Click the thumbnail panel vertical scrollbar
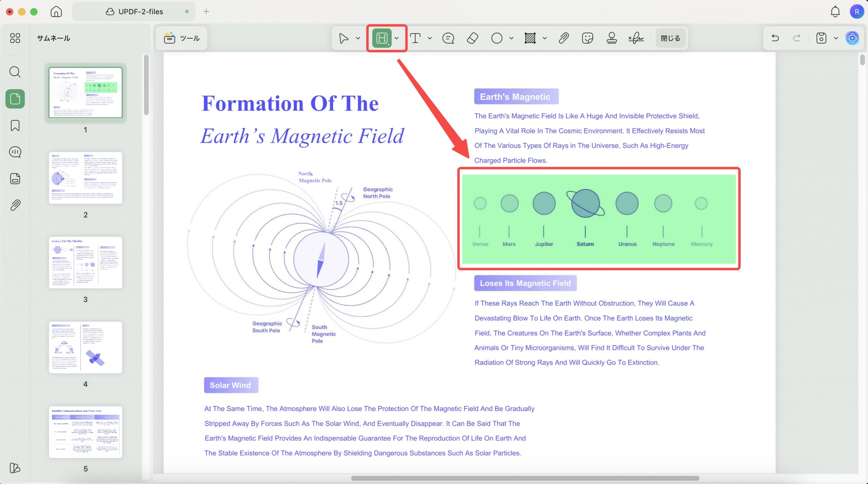 (146, 85)
